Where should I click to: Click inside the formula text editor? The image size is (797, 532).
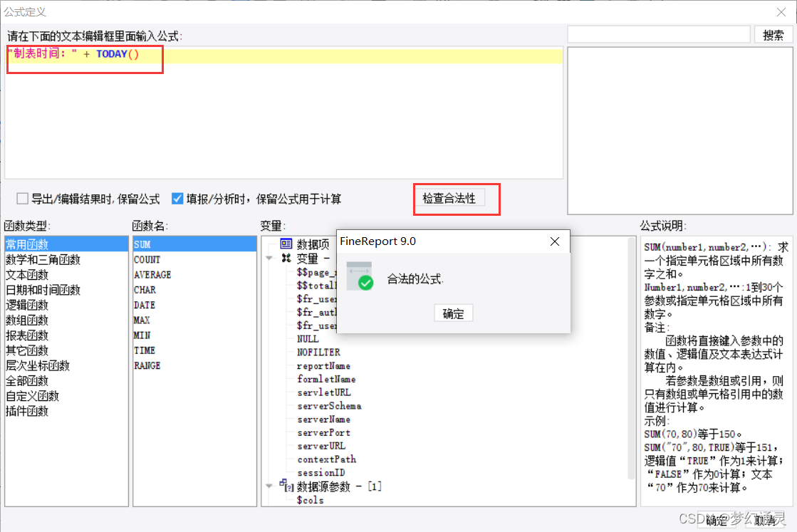coord(284,113)
